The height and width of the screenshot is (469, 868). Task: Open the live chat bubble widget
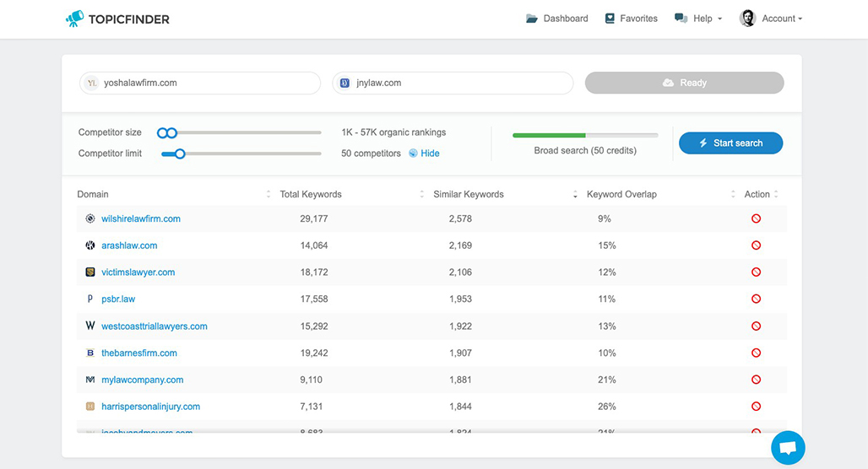[788, 447]
